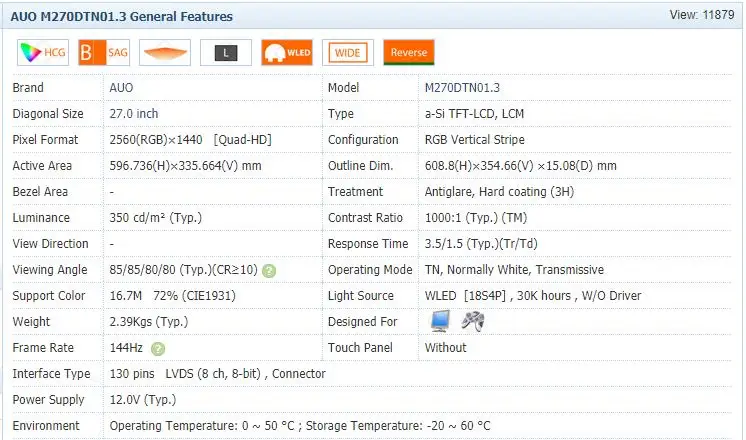
Task: Click the orange viewing-angle shape icon
Action: click(x=165, y=52)
